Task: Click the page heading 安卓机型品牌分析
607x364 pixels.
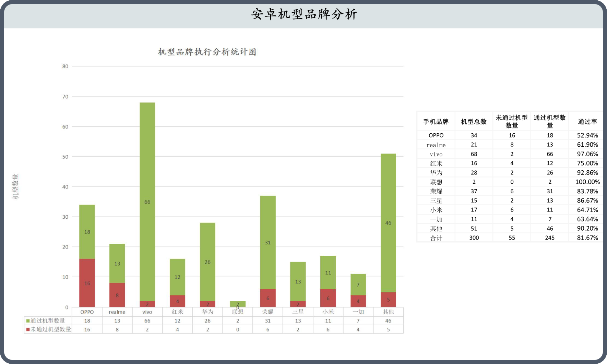Action: (304, 14)
